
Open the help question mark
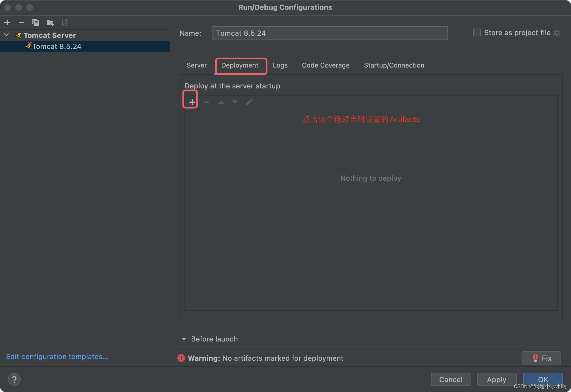[14, 380]
